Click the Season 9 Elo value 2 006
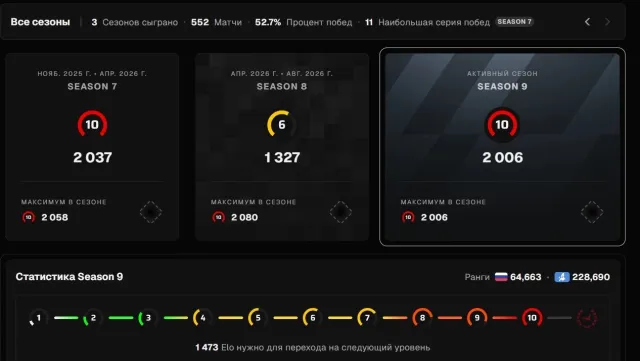Image resolution: width=640 pixels, height=361 pixels. tap(502, 157)
